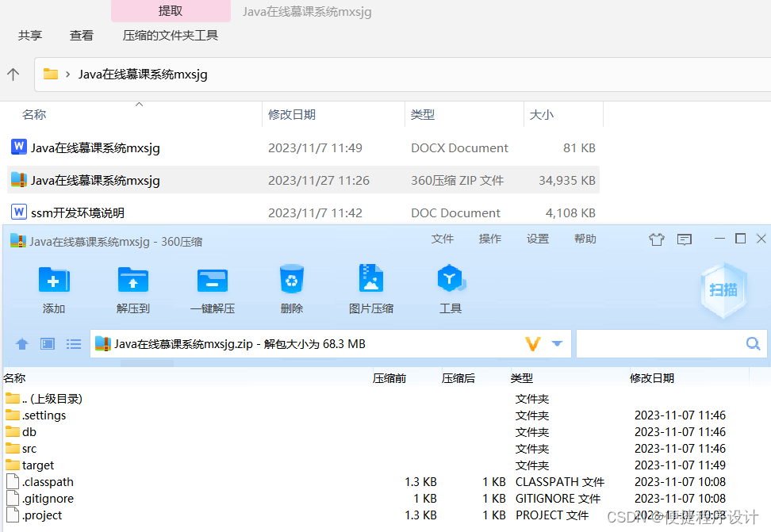Click the 扫描 (Scan) shield badge
The width and height of the screenshot is (771, 532).
[723, 290]
